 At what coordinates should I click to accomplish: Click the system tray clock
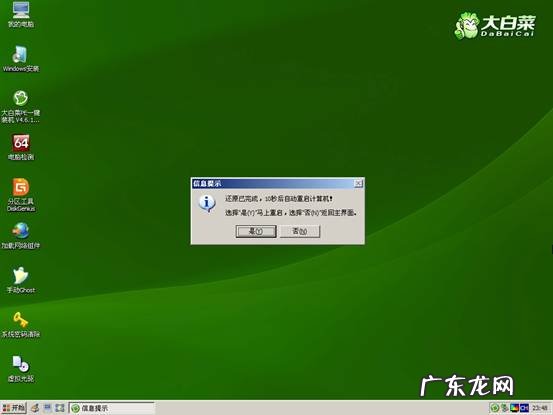tap(540, 408)
